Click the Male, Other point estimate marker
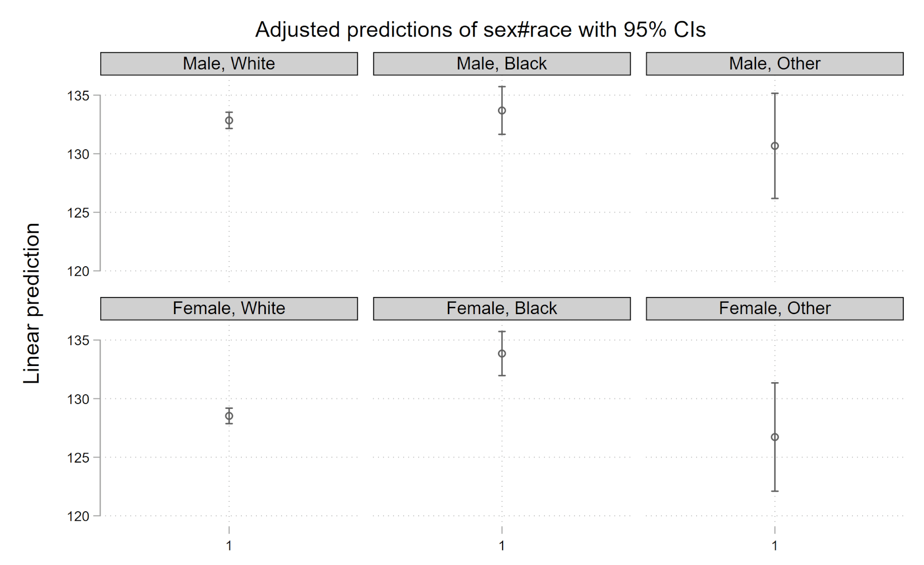The width and height of the screenshot is (924, 565). click(775, 146)
